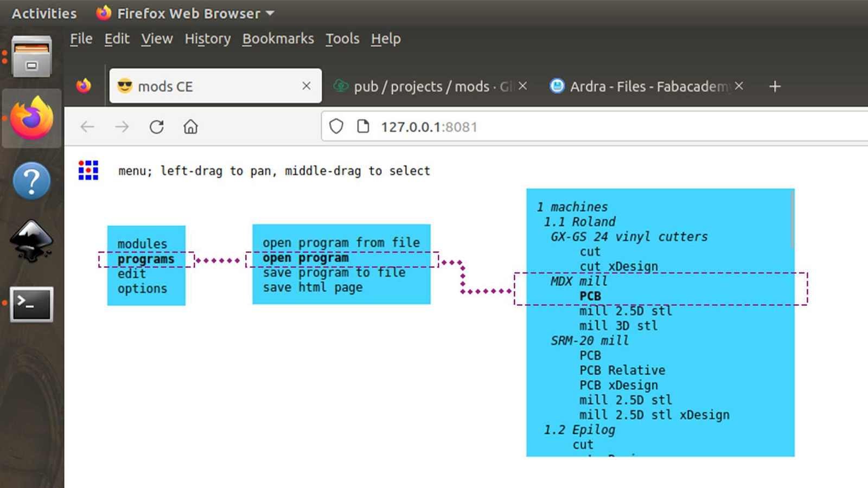868x488 pixels.
Task: Select 'cut xDesign' program
Action: (x=618, y=266)
